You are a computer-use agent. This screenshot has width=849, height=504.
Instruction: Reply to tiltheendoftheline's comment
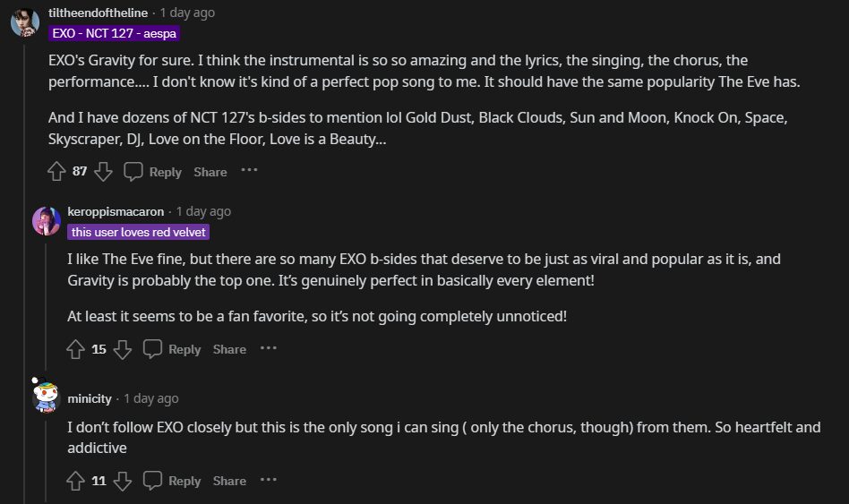pyautogui.click(x=153, y=171)
